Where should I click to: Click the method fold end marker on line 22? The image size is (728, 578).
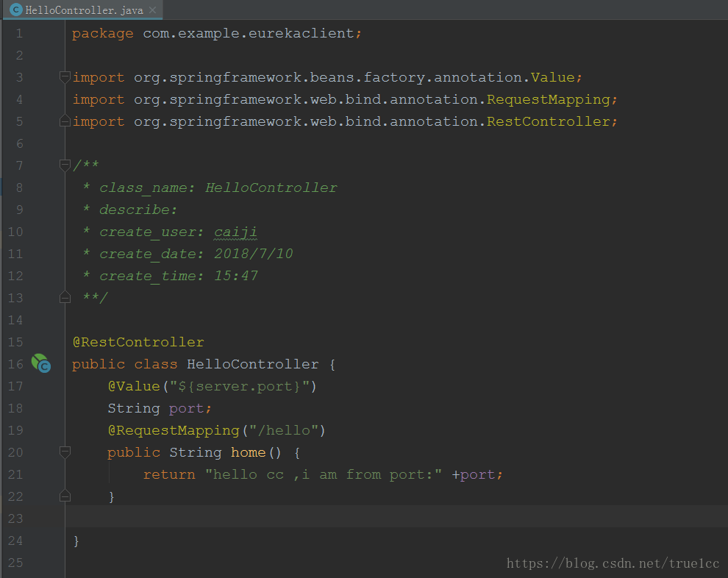[65, 496]
